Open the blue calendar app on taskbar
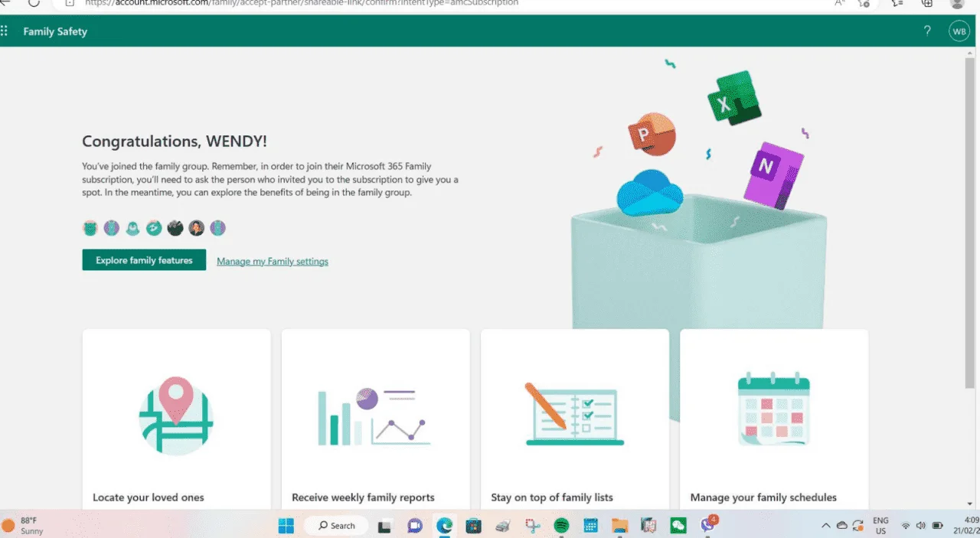The image size is (980, 538). 590,526
